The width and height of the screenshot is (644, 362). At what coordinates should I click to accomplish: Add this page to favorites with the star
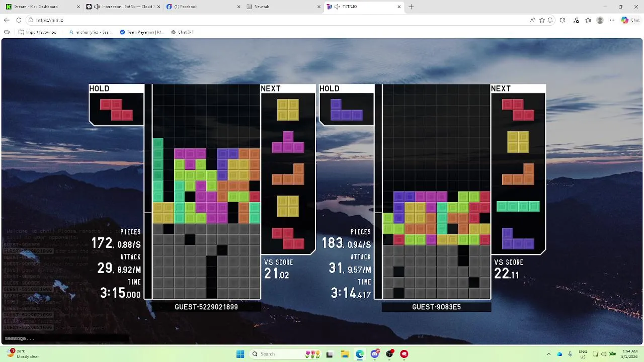click(x=542, y=20)
